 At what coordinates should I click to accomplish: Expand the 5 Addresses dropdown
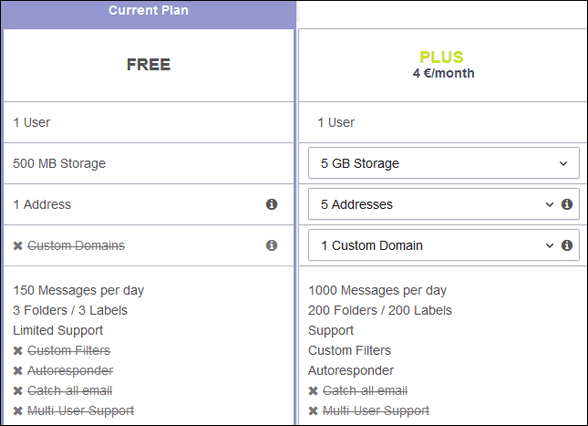[432, 204]
